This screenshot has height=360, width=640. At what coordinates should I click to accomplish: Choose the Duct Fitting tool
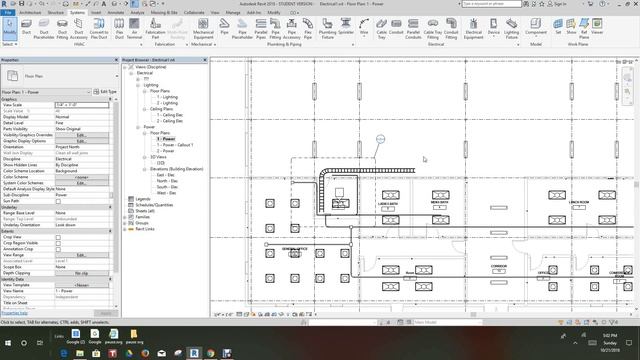click(x=62, y=29)
